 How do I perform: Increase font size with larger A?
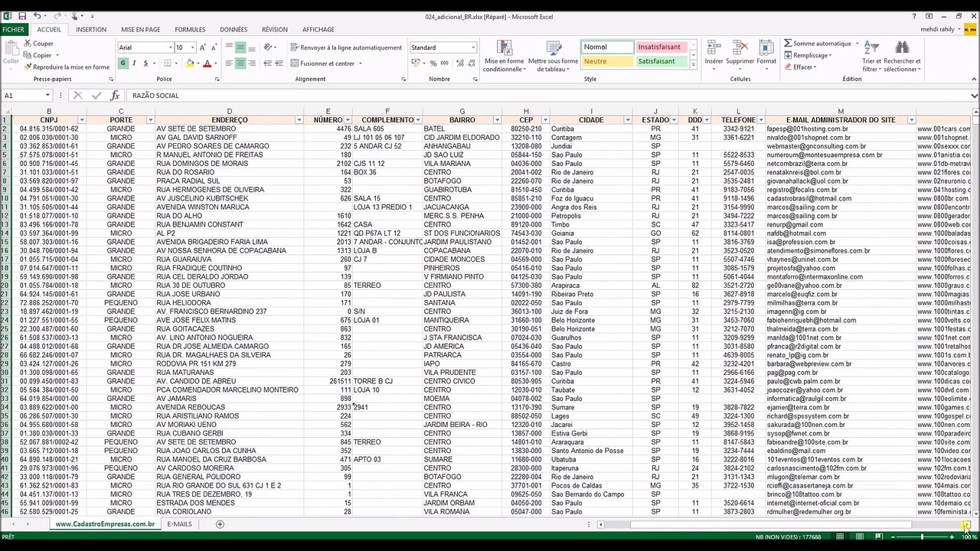pos(204,47)
